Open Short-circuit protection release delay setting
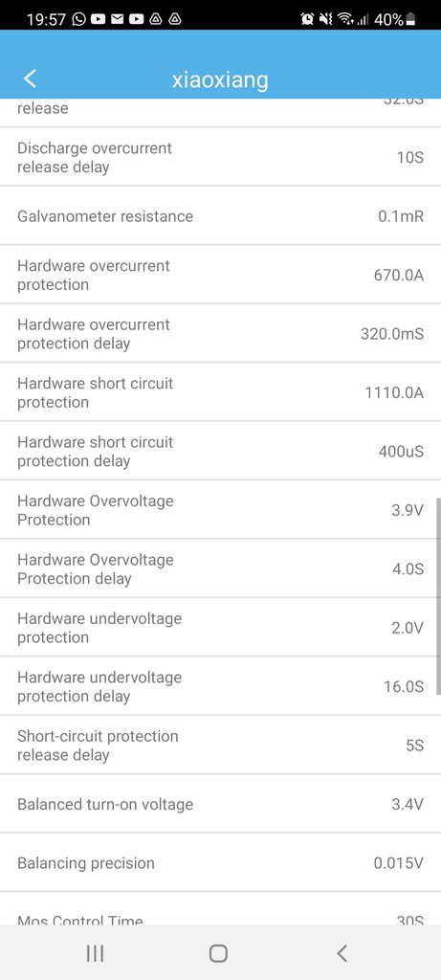Viewport: 441px width, 980px height. tap(220, 745)
